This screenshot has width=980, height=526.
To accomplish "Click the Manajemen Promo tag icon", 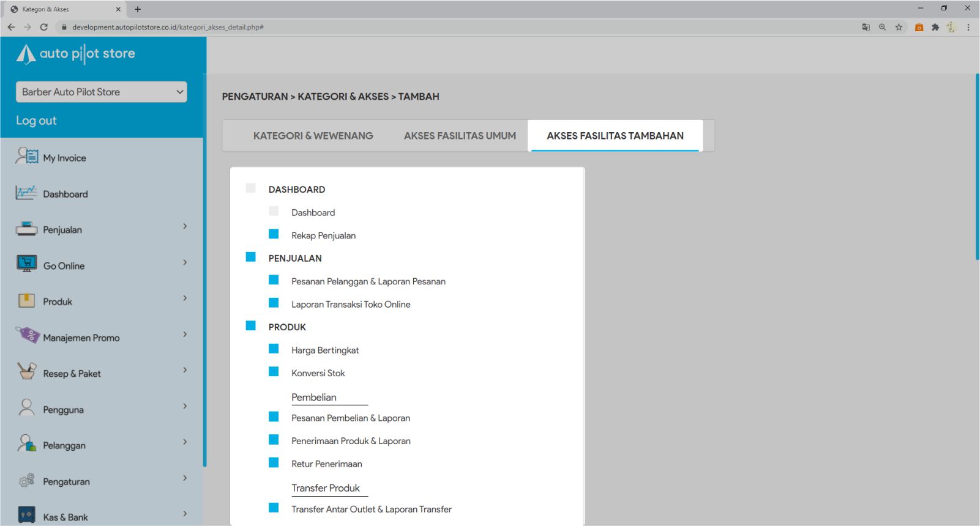I will pyautogui.click(x=27, y=336).
